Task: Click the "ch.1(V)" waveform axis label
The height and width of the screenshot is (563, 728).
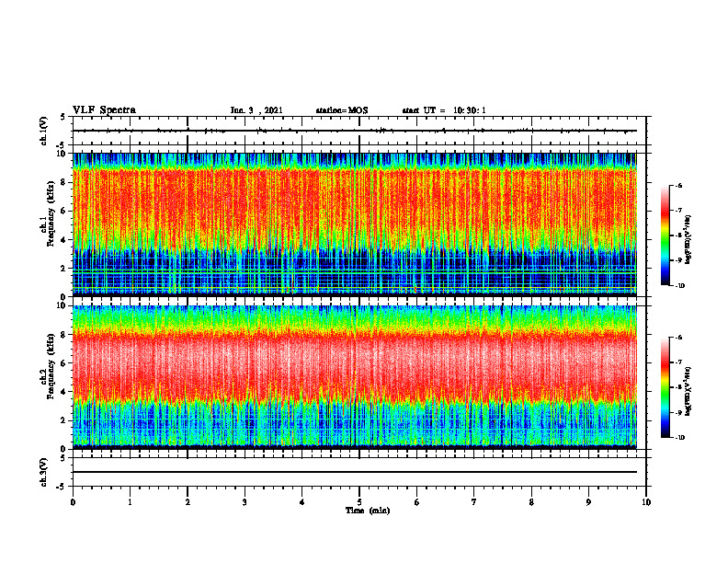Action: (x=43, y=131)
